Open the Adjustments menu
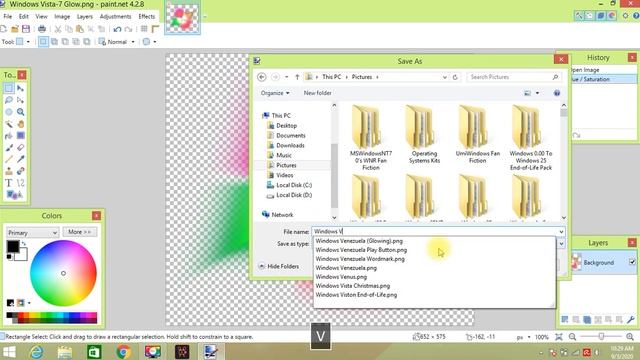 (116, 16)
